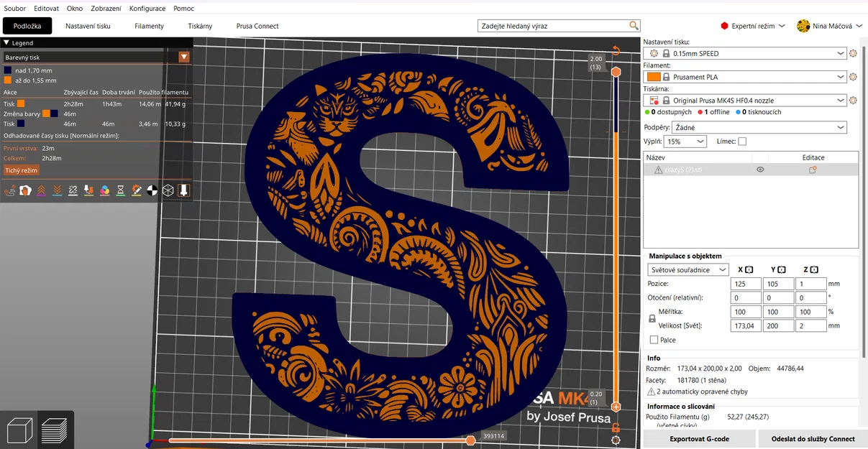Open the Expertní režim mode dropdown

752,26
